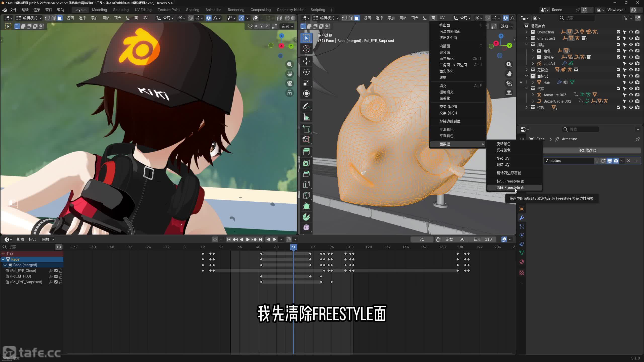Click zoom magnifier in right viewport

coord(509,65)
